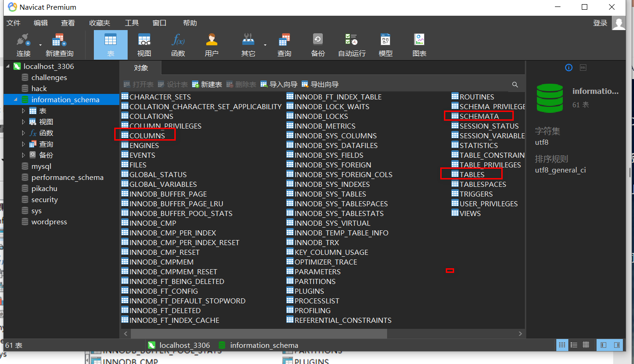Screen dimensions: 634x364
Task: Open the 窗口 menu
Action: [160, 23]
